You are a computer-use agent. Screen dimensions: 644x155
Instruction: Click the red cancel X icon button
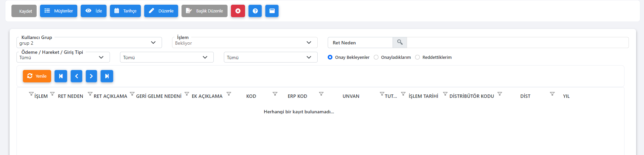click(x=238, y=11)
